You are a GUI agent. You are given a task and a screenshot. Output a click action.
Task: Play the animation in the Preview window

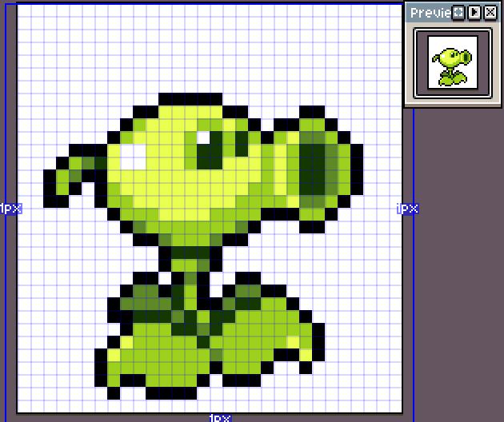click(x=474, y=13)
